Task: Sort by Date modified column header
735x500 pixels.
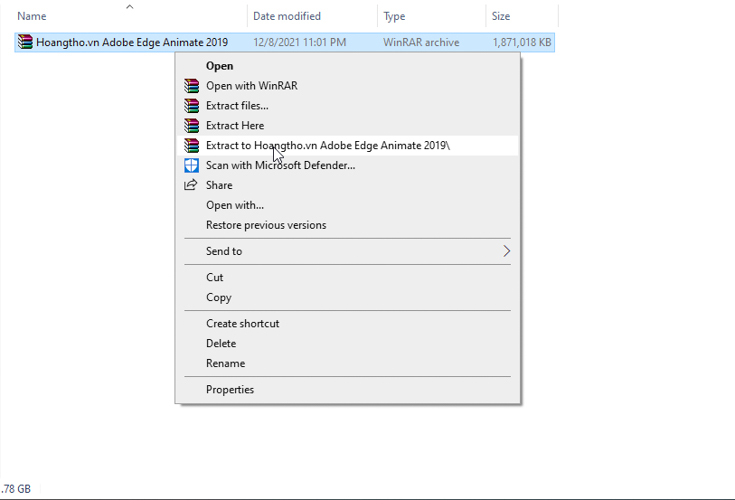Action: (x=287, y=16)
